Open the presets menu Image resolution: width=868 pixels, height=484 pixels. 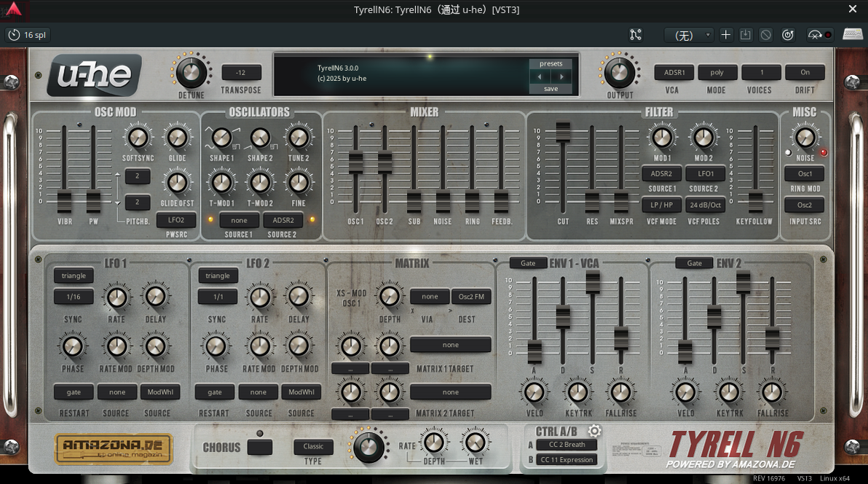pos(551,63)
